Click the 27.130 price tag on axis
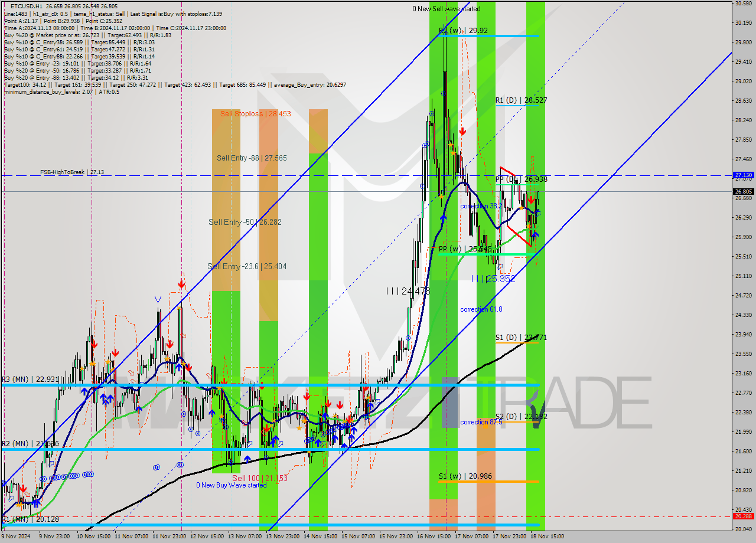 [x=743, y=175]
